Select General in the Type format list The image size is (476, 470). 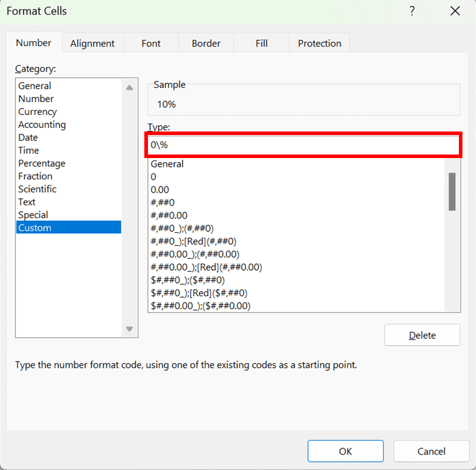(x=296, y=164)
